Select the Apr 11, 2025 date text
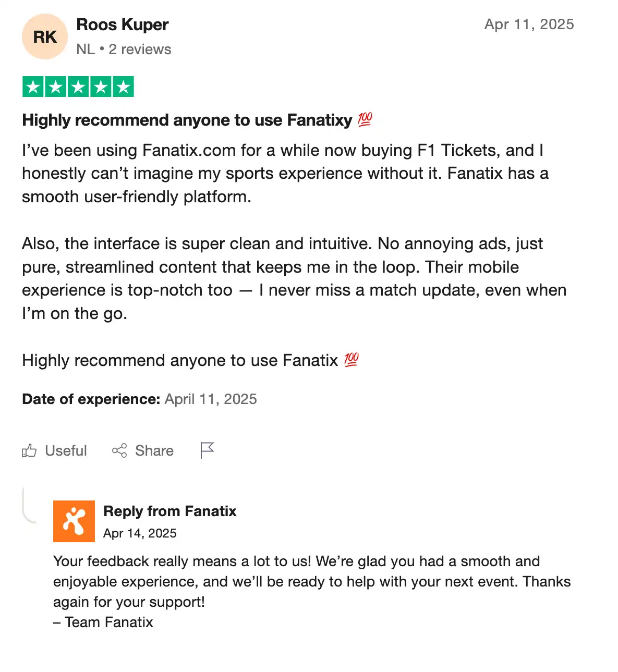 (529, 24)
